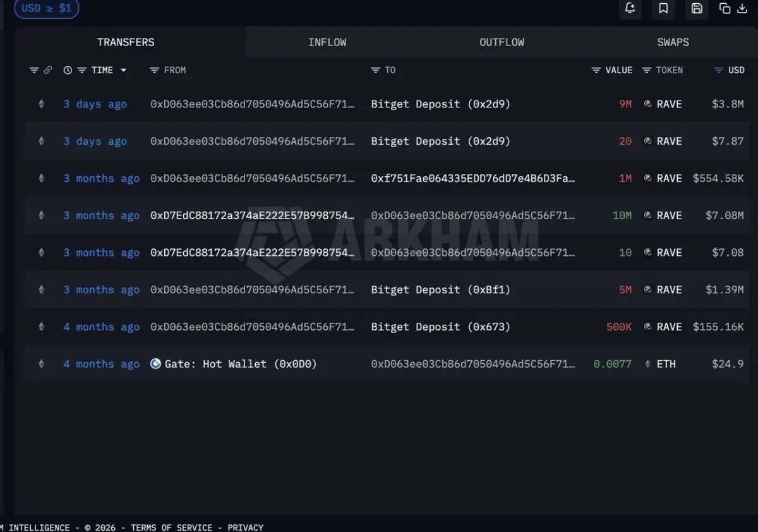Open the TOKEN column filter icon
The height and width of the screenshot is (532, 758).
coord(646,70)
